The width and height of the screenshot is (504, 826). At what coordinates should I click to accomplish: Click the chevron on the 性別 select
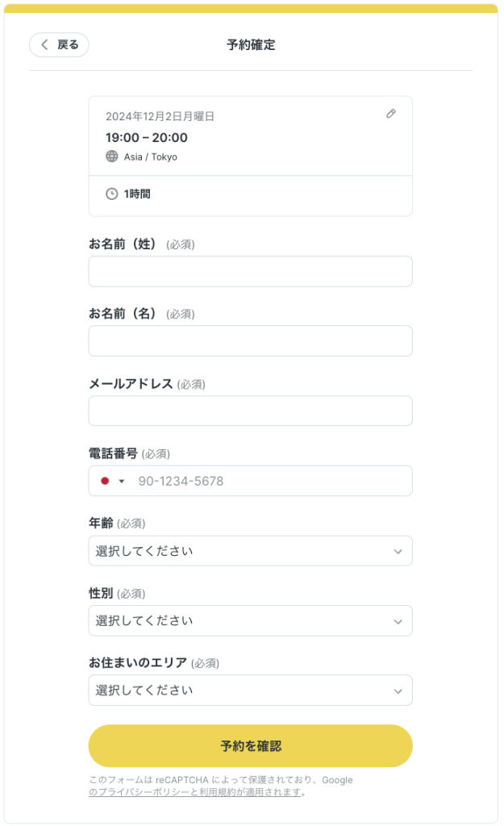tap(398, 622)
